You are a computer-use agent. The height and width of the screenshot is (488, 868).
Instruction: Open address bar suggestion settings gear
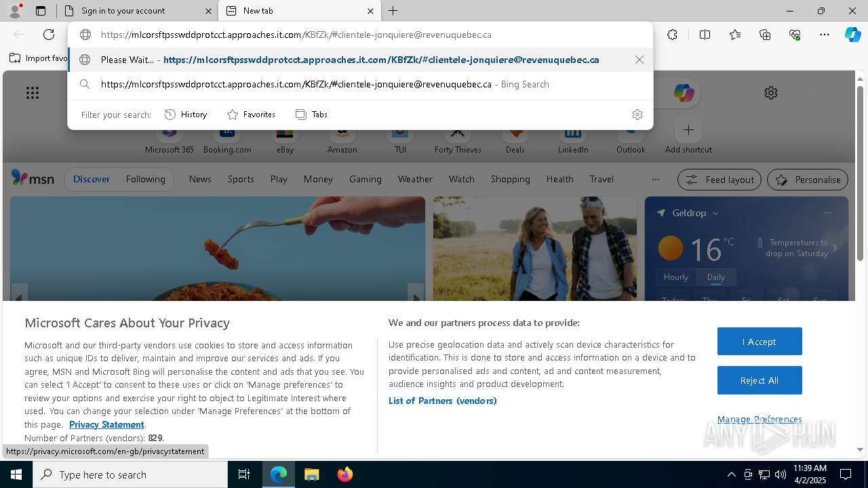click(x=637, y=115)
